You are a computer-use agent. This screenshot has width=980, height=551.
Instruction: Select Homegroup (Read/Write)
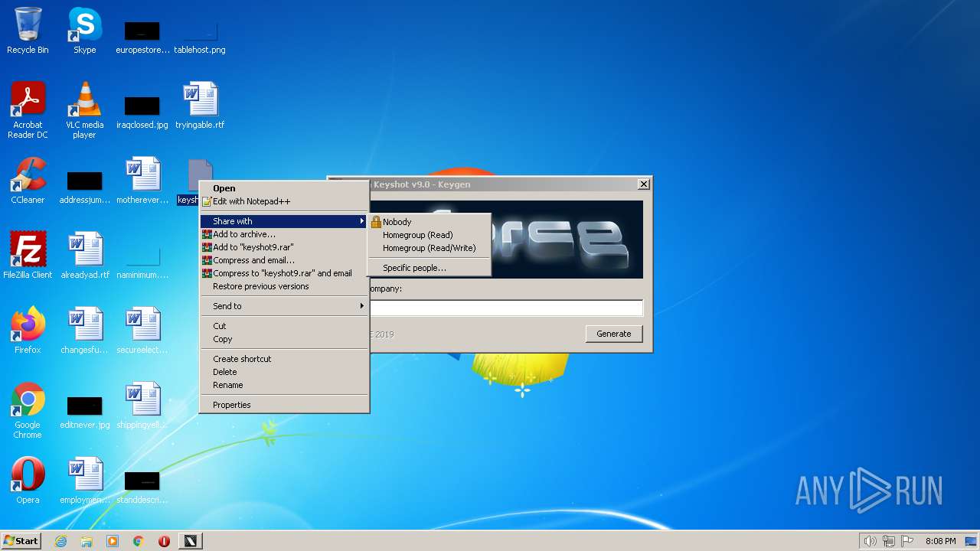[x=429, y=248]
